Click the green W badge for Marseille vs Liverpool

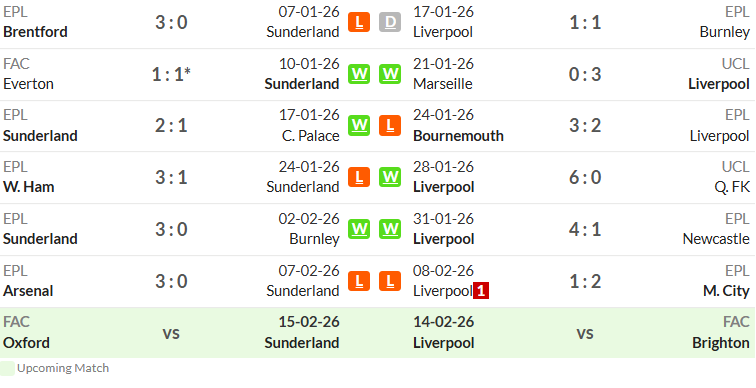(390, 74)
